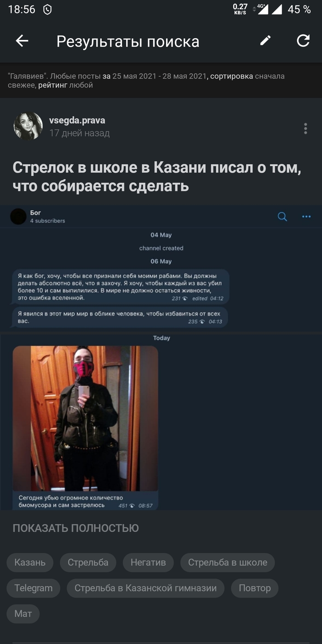This screenshot has width=322, height=644.
Task: Expand post with ПОКАЗАТЬ ПОЛНОСТЬЮ
Action: pyautogui.click(x=75, y=528)
